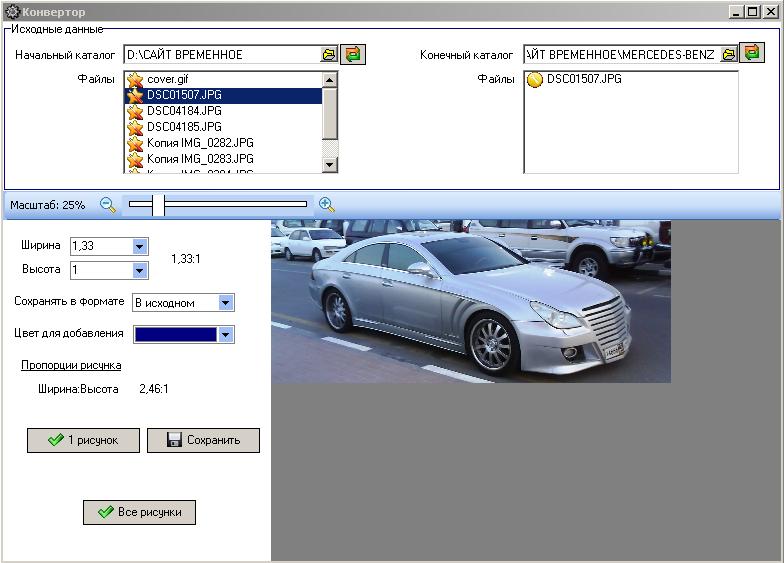Click star icon next to Копия IMG_0283.JPG

(135, 159)
